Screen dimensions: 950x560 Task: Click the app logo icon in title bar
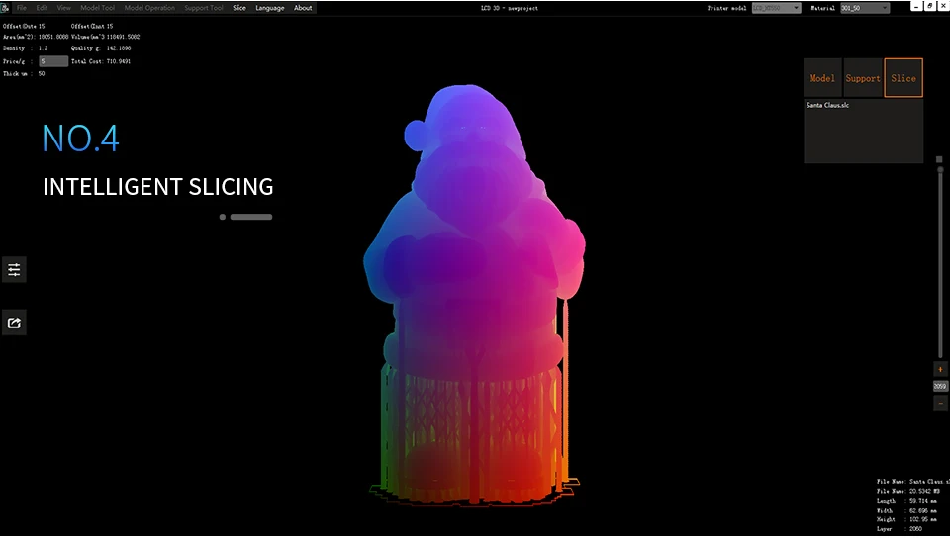(x=5, y=8)
